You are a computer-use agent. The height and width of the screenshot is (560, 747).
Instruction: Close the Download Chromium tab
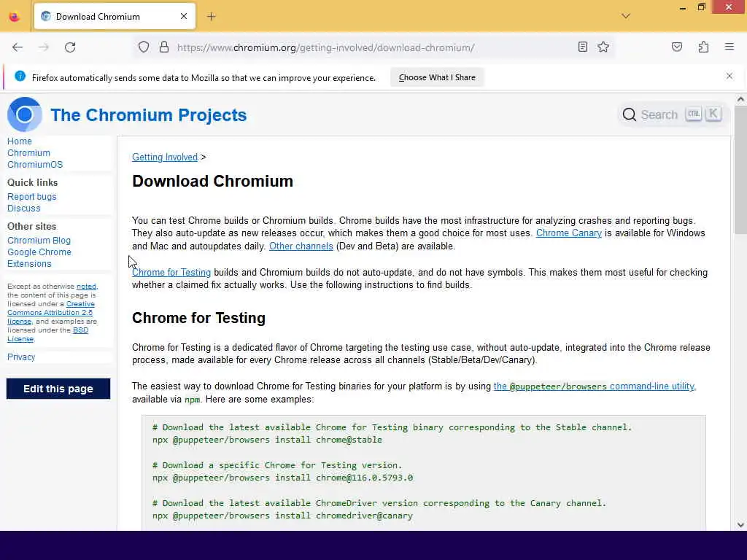(x=184, y=16)
